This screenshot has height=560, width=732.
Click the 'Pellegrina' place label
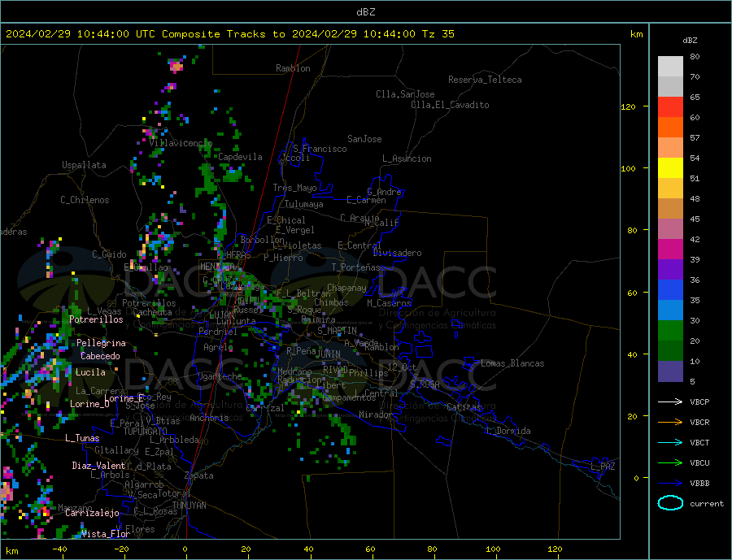click(x=101, y=343)
